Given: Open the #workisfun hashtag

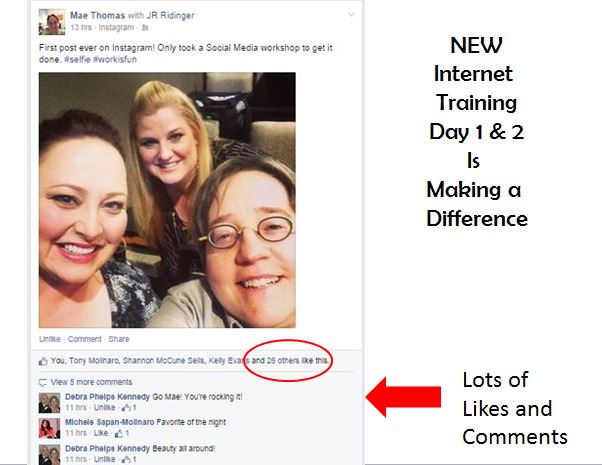Looking at the screenshot, I should pyautogui.click(x=115, y=60).
